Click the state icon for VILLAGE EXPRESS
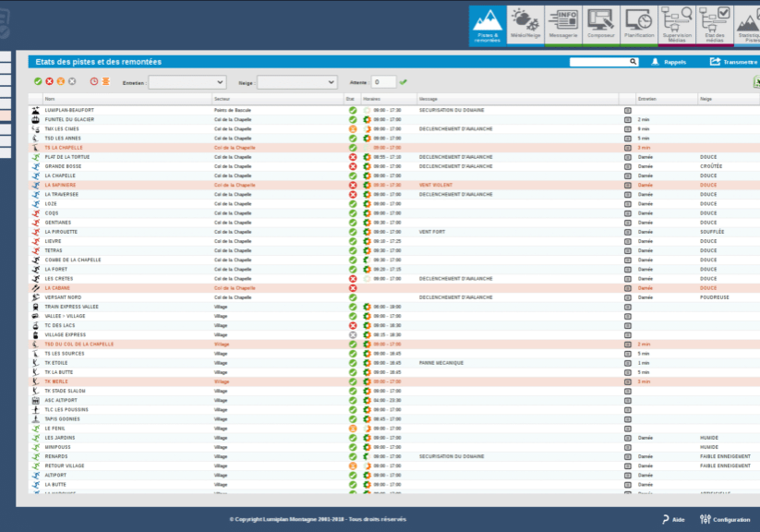 tap(353, 335)
